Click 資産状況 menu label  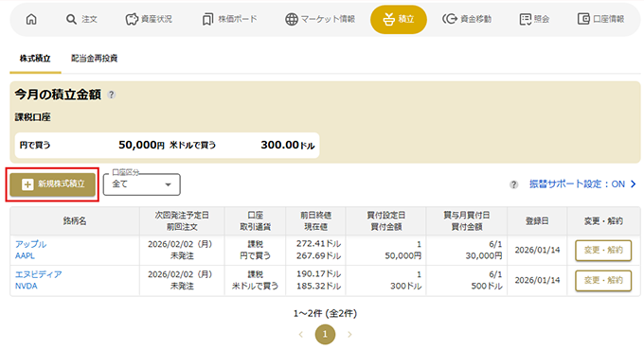pyautogui.click(x=156, y=19)
